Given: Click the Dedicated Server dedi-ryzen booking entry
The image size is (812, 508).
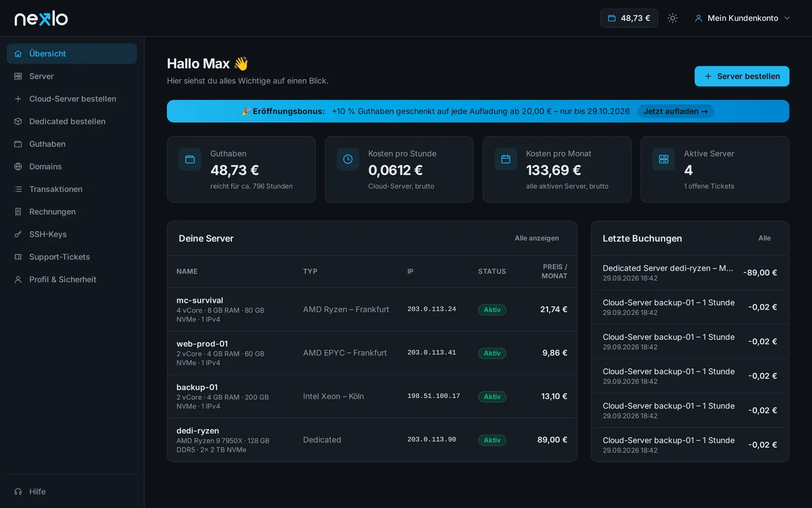Looking at the screenshot, I should point(690,273).
